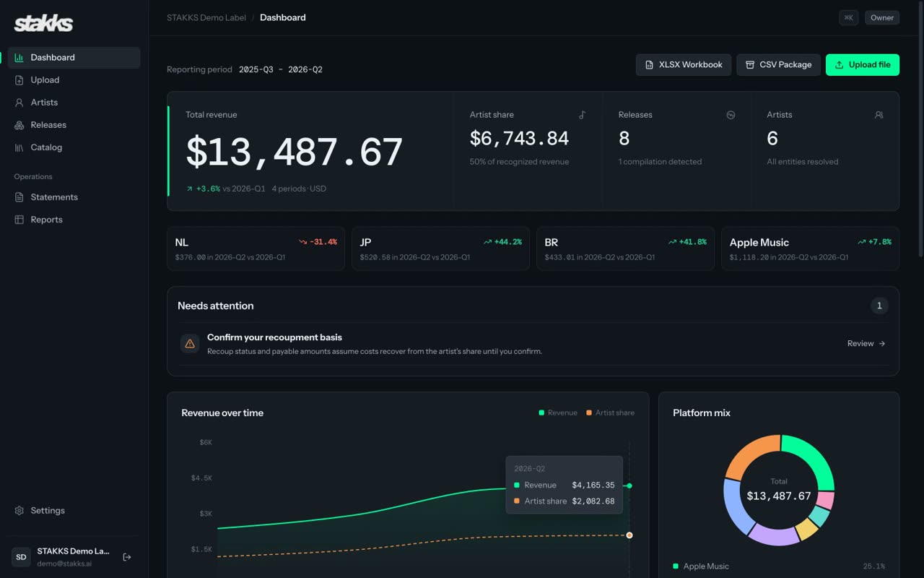
Task: Click the orange artist share data point
Action: pos(629,535)
